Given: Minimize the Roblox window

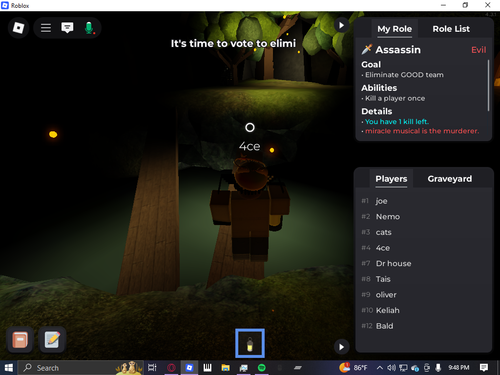Looking at the screenshot, I should [x=443, y=5].
